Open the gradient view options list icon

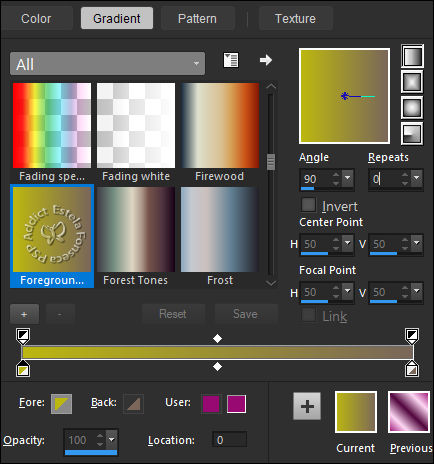pyautogui.click(x=231, y=60)
